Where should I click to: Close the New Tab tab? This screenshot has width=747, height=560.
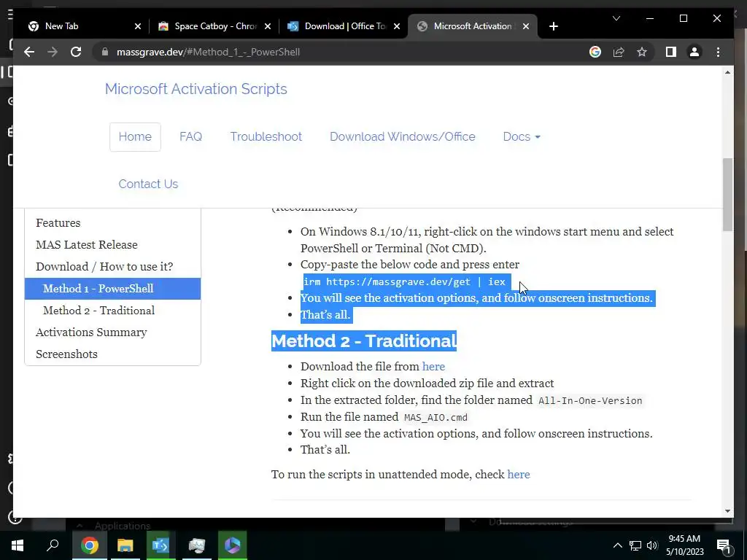[x=138, y=26]
